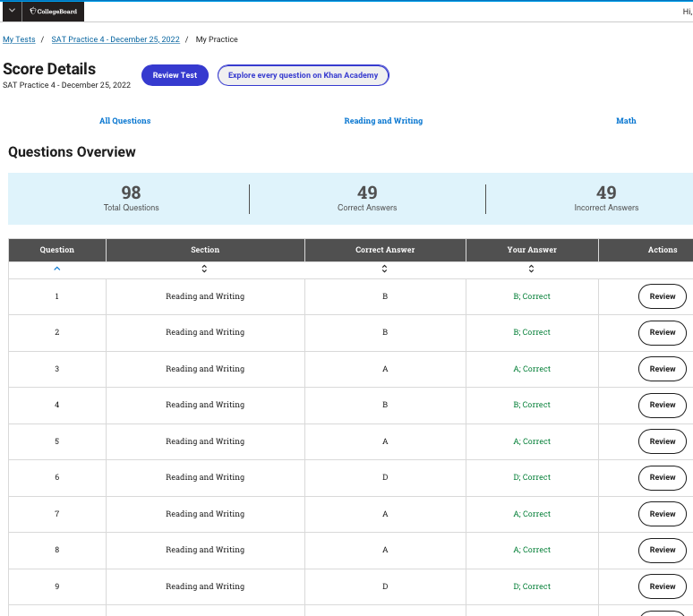Click the 98 Total Questions stat
The height and width of the screenshot is (616, 693).
coord(132,199)
